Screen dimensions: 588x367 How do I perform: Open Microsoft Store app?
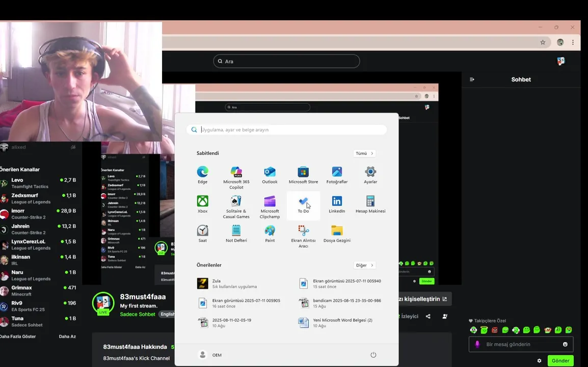pos(303,175)
